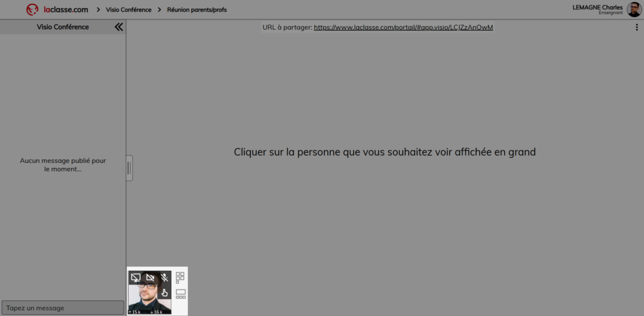Toggle screen sharing icon on video thumbnail
This screenshot has width=644, height=316.
135,278
